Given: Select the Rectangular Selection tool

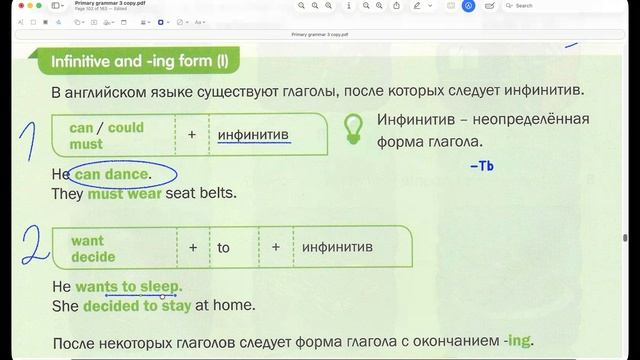Looking at the screenshot, I should click(x=33, y=22).
